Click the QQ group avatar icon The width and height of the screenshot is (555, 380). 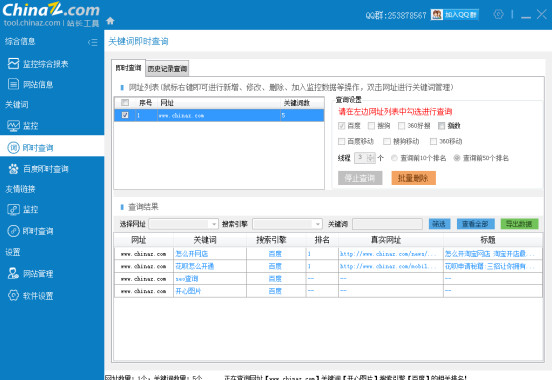tap(437, 15)
